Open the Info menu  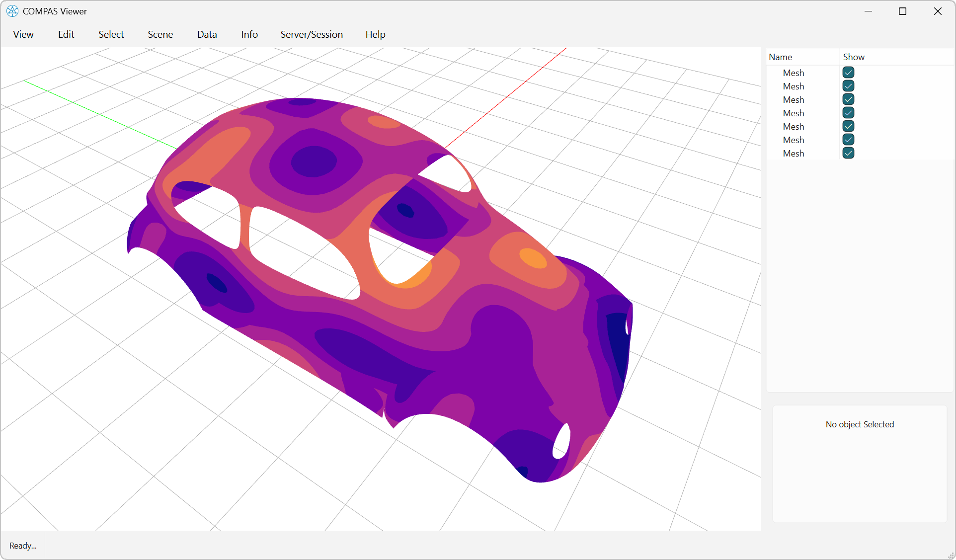[x=249, y=34]
